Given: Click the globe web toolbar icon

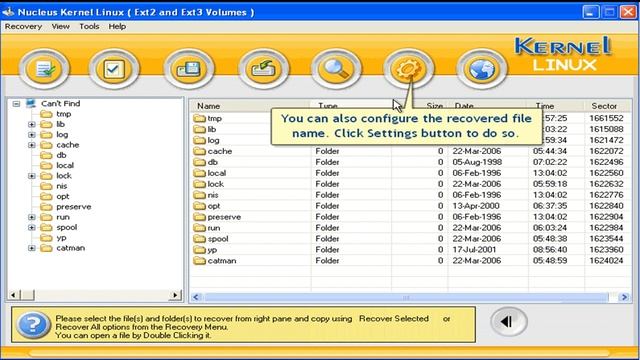Looking at the screenshot, I should click(482, 69).
